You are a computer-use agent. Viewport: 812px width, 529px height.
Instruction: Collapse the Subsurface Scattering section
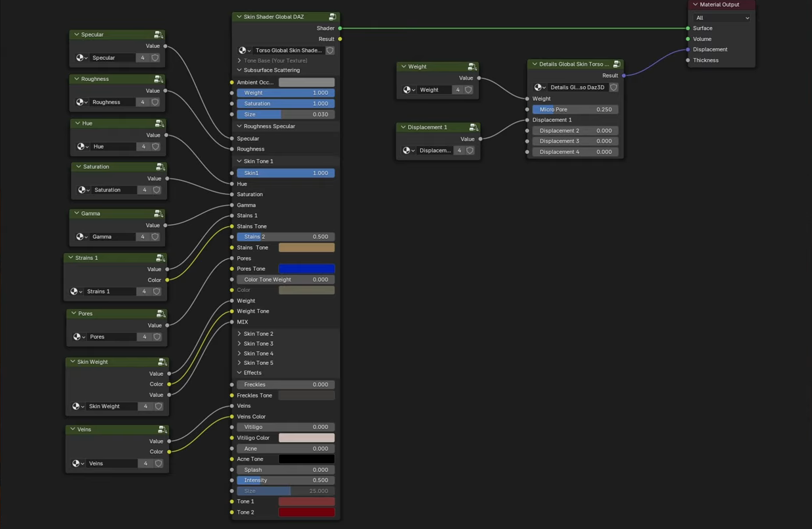click(268, 70)
